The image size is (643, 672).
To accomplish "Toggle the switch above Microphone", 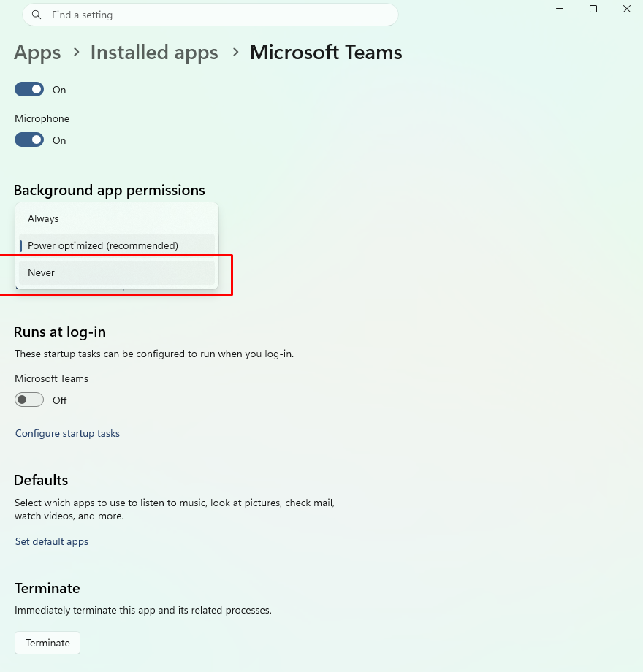I will click(x=29, y=90).
